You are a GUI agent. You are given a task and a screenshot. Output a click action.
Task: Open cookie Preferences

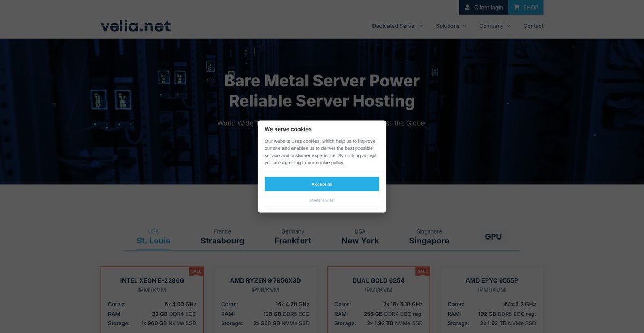pos(322,200)
